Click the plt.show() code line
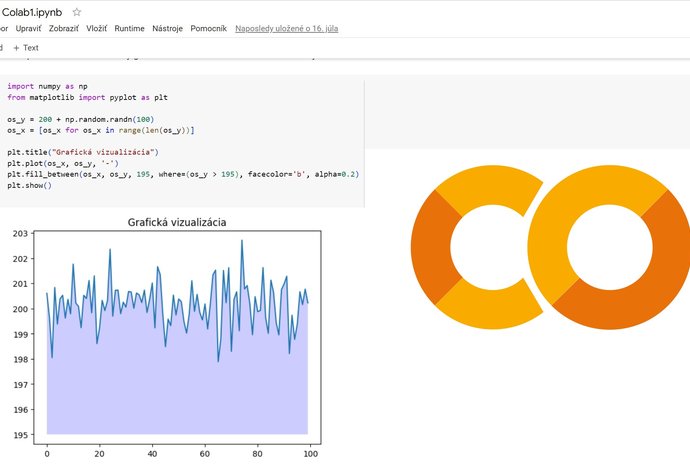The height and width of the screenshot is (469, 690). 28,185
